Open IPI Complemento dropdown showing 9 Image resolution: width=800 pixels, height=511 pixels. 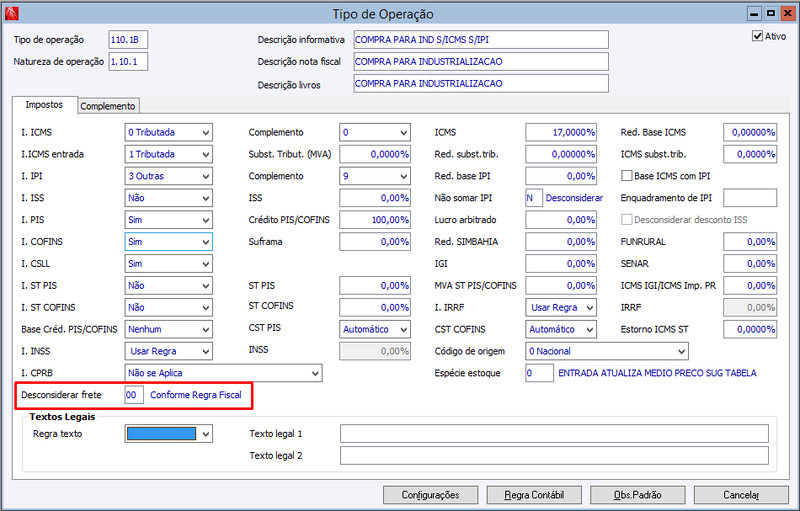coord(375,176)
